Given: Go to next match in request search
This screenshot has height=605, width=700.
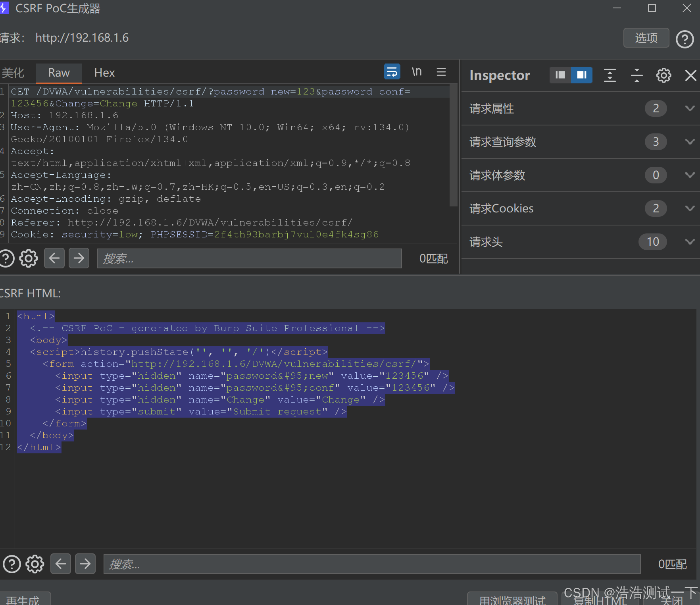Looking at the screenshot, I should pos(79,258).
